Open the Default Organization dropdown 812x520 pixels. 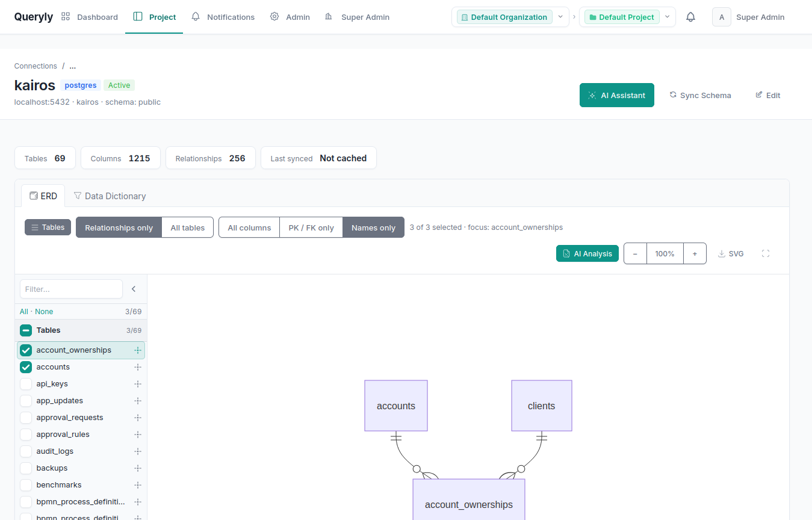pyautogui.click(x=560, y=17)
